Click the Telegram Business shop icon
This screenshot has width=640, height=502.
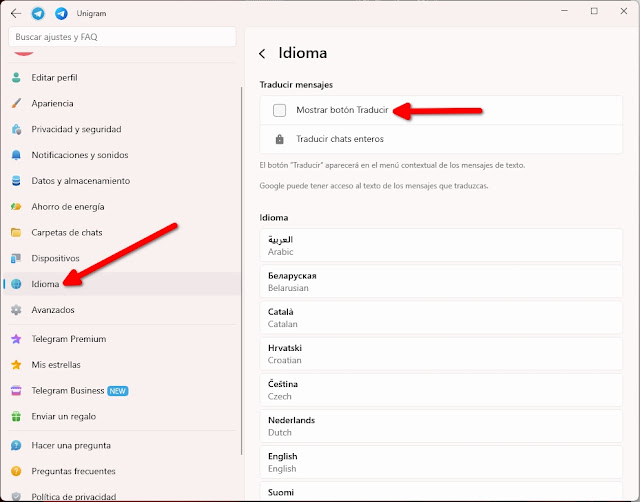tap(16, 391)
